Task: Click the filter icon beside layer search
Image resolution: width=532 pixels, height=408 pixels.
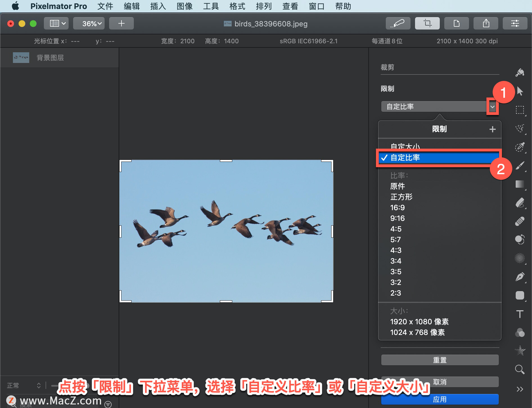Action: (108, 404)
